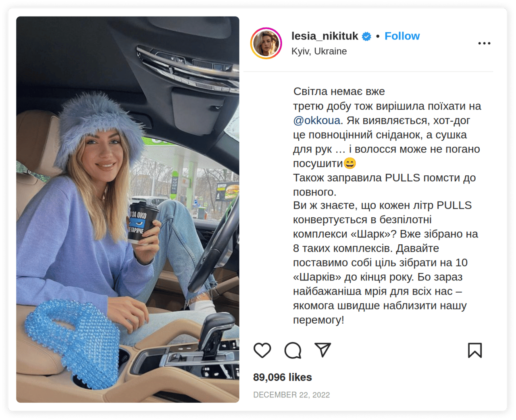The width and height of the screenshot is (516, 420).
Task: Click the blue verified badge
Action: tap(366, 36)
